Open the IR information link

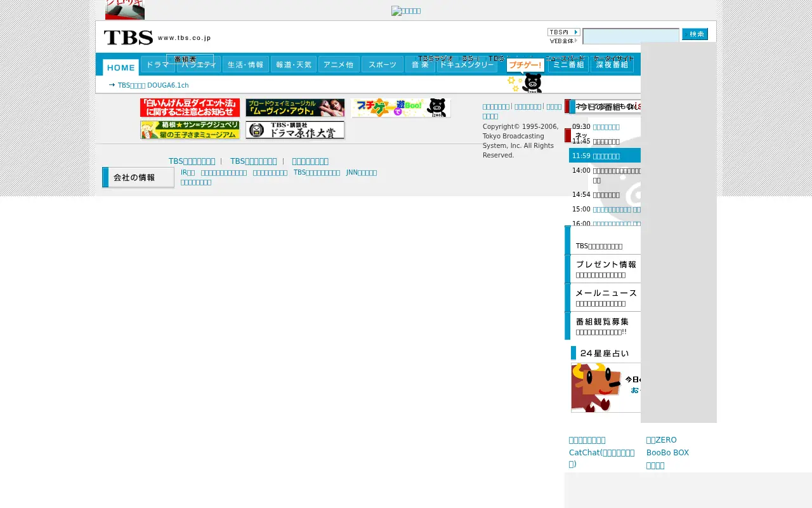[188, 173]
